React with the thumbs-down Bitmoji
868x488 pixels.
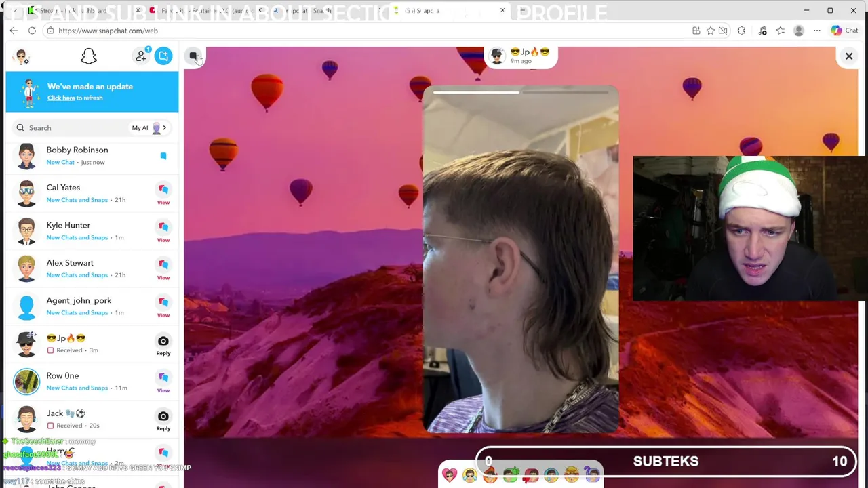[531, 475]
